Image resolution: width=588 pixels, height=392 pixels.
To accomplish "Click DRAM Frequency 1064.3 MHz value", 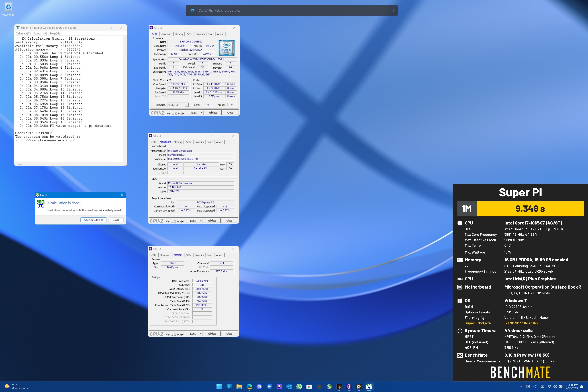I will click(x=202, y=281).
